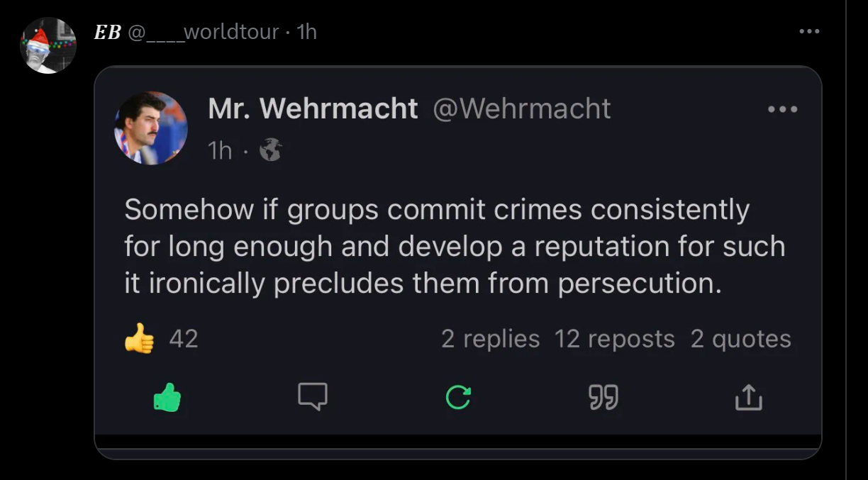Show the 2 replies
The height and width of the screenshot is (480, 868).
pyautogui.click(x=490, y=339)
